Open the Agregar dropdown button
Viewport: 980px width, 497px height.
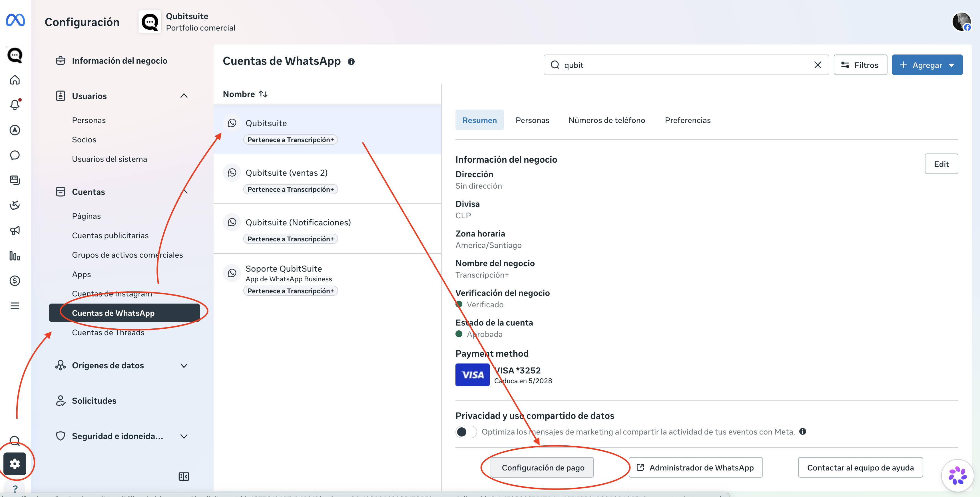tap(927, 65)
